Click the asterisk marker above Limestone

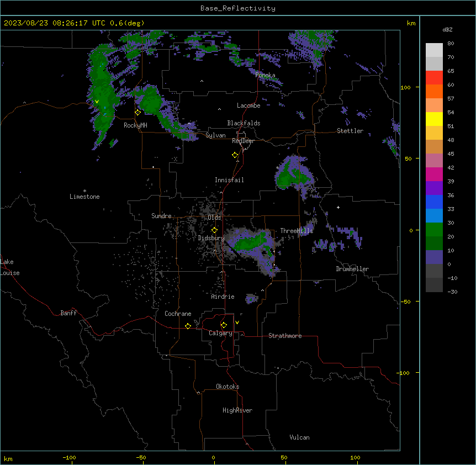tap(84, 191)
